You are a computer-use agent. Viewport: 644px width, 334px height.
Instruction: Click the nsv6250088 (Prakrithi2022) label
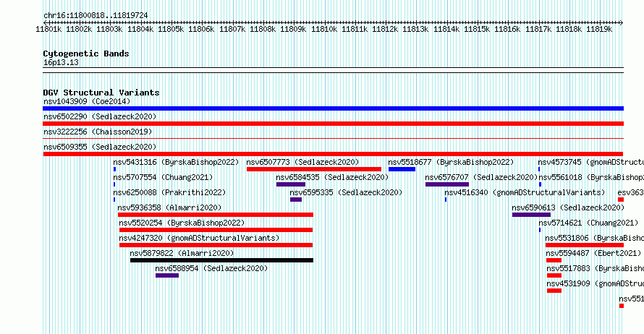click(x=169, y=192)
